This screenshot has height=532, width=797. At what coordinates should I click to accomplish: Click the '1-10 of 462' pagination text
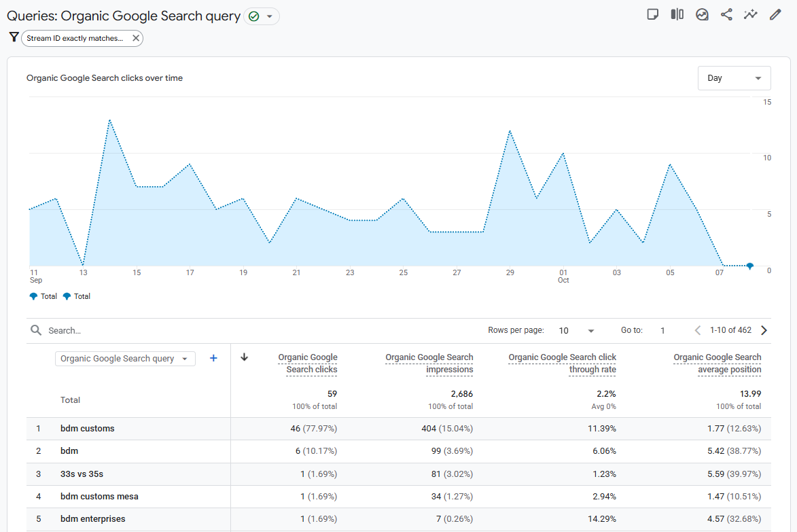(x=730, y=330)
